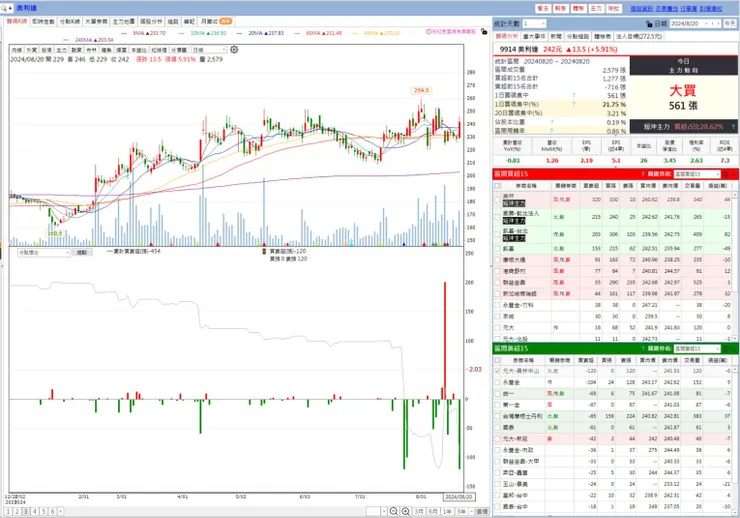740x518 pixels.
Task: Expand more chart pages arrow after page 6
Action: point(60,511)
